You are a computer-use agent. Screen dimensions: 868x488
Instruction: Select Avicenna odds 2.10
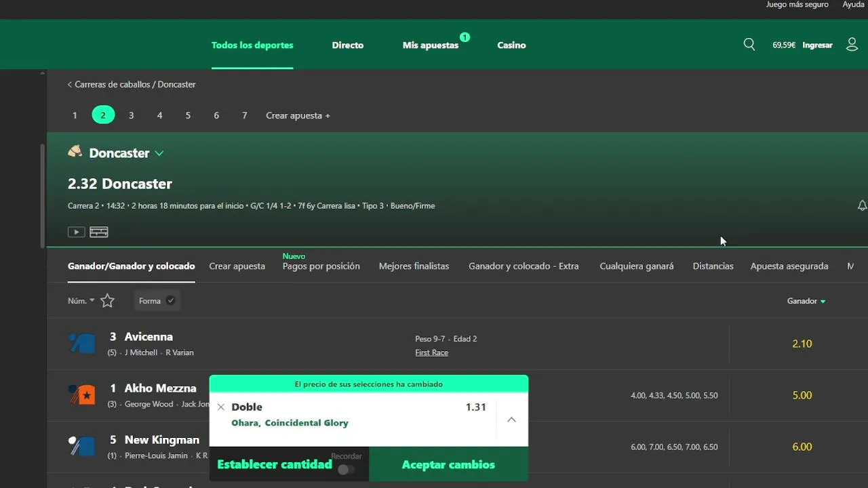802,344
